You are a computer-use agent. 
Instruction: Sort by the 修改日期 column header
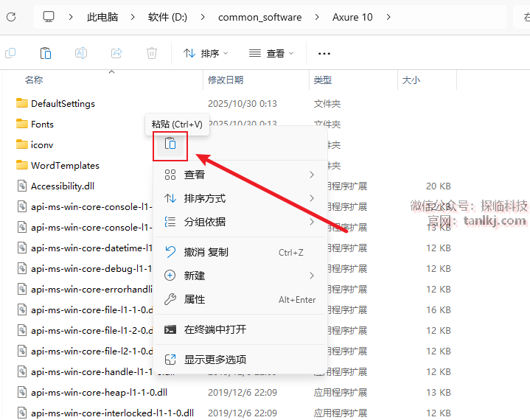pyautogui.click(x=226, y=80)
